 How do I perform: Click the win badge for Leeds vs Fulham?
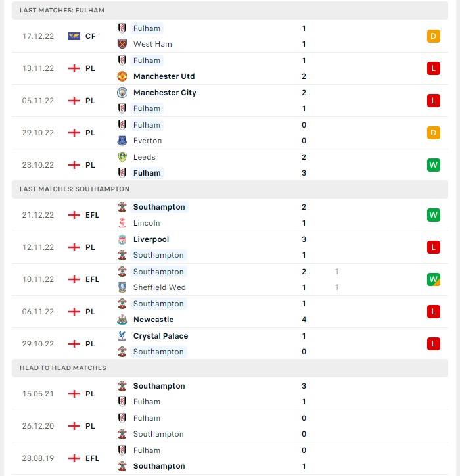click(x=433, y=165)
